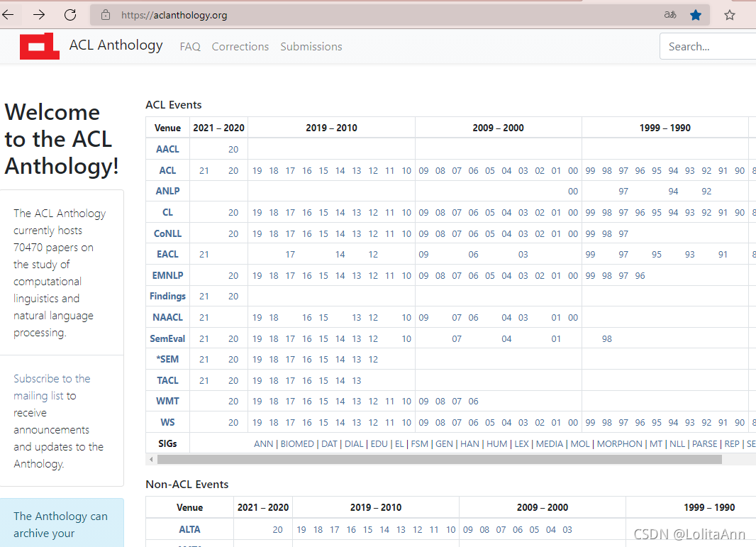756x547 pixels.
Task: Open the *SEM venue link
Action: [167, 360]
